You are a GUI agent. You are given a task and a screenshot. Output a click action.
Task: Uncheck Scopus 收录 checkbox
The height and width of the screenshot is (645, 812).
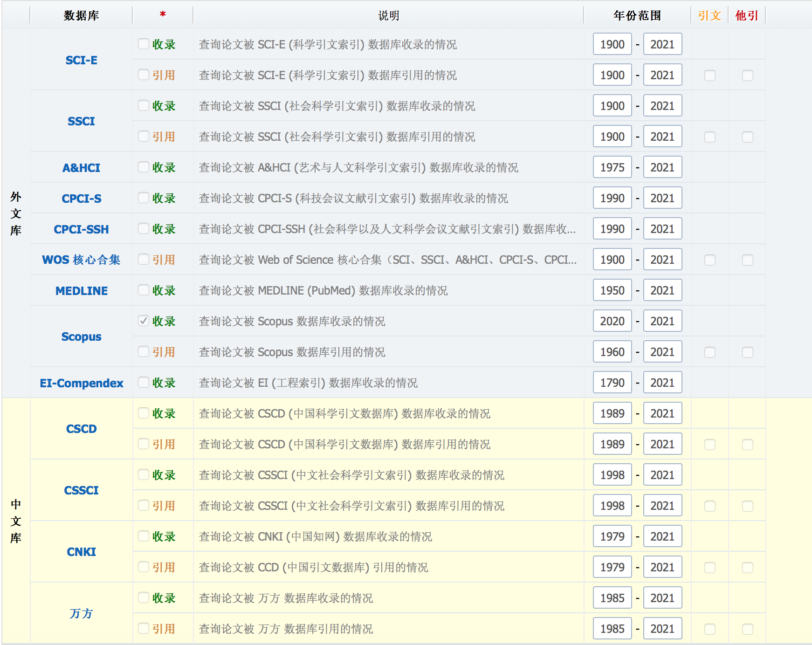point(144,321)
